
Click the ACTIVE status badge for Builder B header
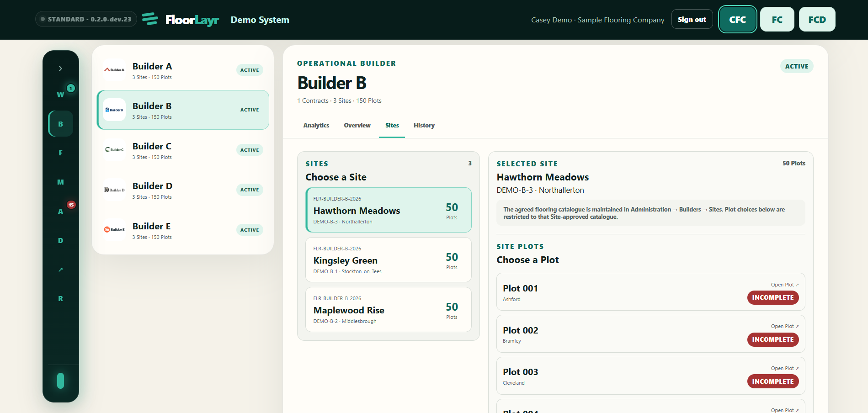point(797,66)
